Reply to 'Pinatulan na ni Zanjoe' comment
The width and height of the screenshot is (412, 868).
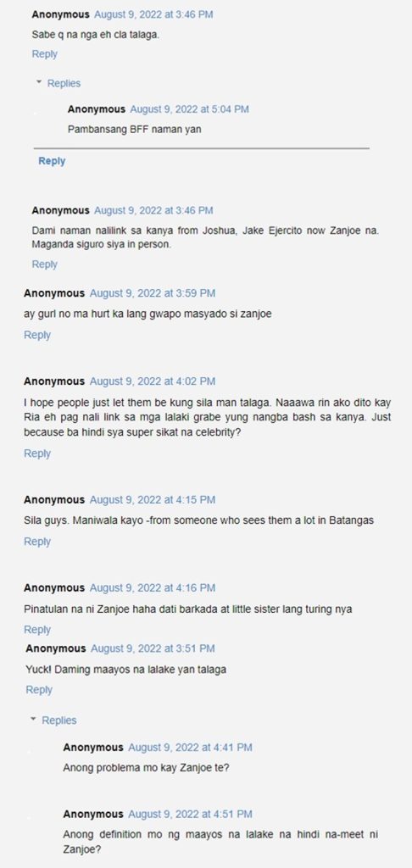(37, 630)
